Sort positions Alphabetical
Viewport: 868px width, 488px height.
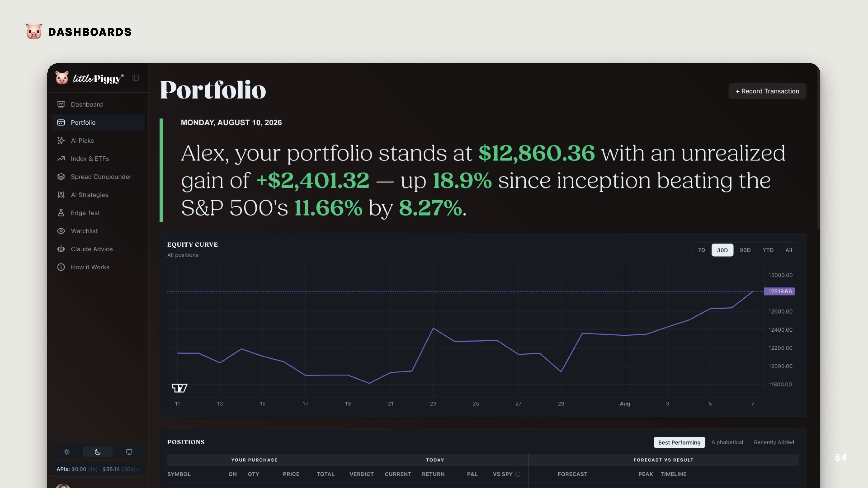click(x=727, y=442)
